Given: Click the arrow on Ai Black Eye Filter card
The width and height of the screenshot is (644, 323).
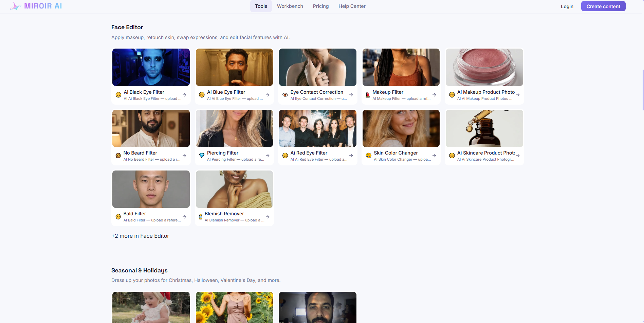Looking at the screenshot, I should (x=184, y=95).
